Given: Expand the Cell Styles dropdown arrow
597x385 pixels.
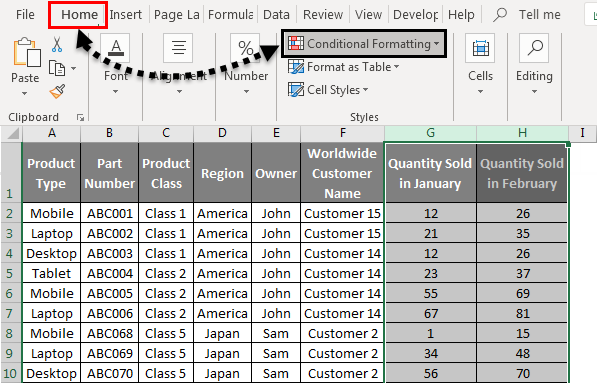Looking at the screenshot, I should tap(366, 90).
